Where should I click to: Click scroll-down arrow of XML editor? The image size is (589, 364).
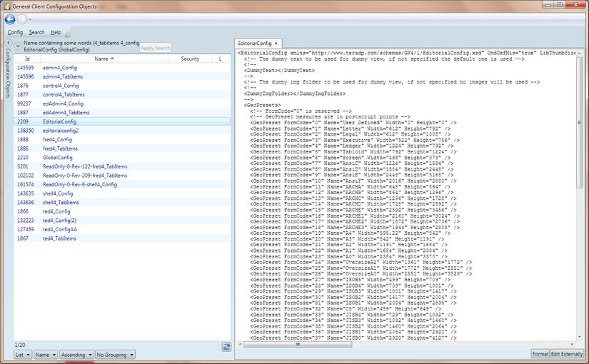pyautogui.click(x=579, y=337)
